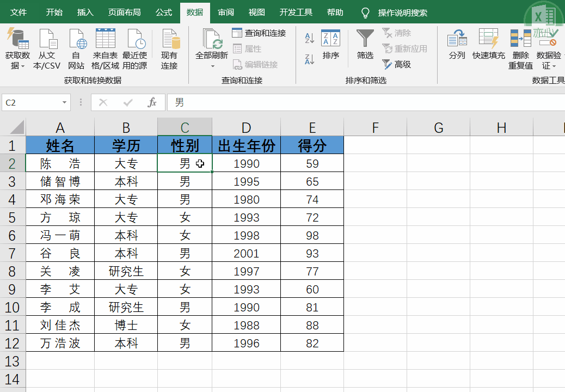The width and height of the screenshot is (565, 392).
Task: Sort ascending A to Z
Action: pos(310,38)
